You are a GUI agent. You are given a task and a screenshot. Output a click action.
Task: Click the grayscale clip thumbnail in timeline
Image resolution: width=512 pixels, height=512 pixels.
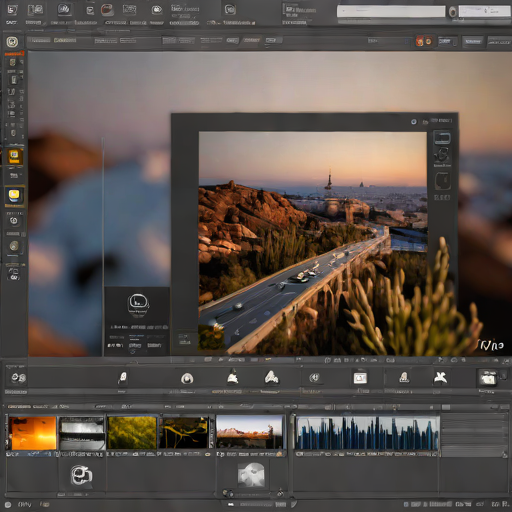tap(82, 433)
